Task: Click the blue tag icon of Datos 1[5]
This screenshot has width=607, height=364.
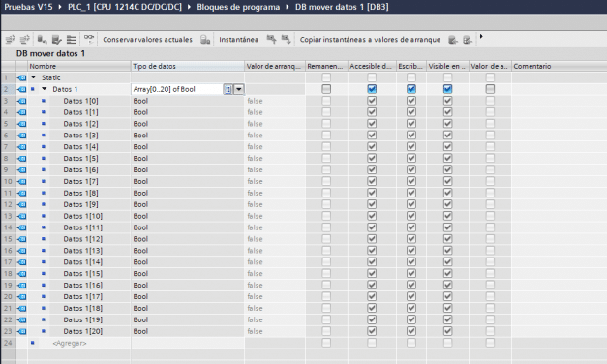Action: [22, 159]
